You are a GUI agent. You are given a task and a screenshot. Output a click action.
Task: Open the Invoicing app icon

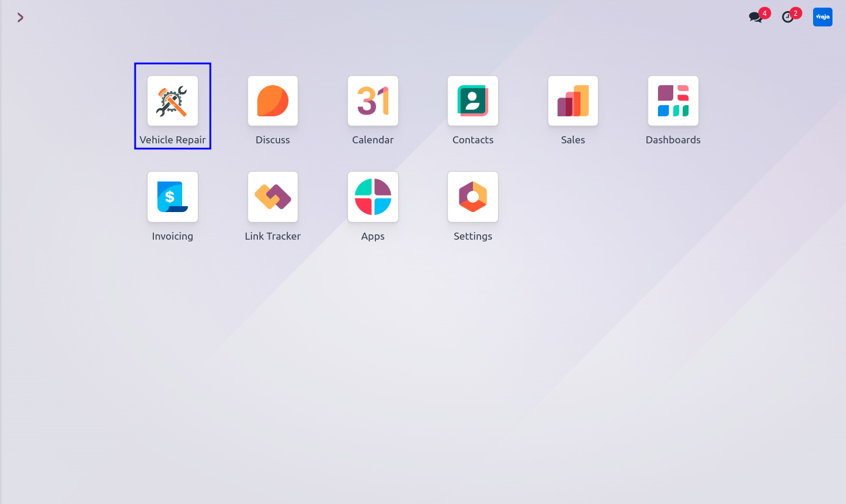pyautogui.click(x=173, y=197)
